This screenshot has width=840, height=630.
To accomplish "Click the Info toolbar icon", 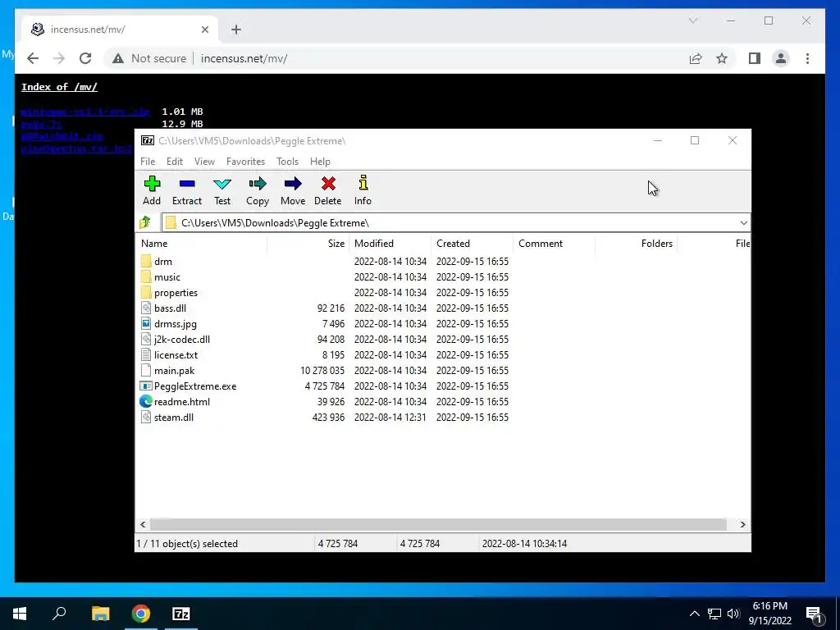I will click(x=363, y=183).
